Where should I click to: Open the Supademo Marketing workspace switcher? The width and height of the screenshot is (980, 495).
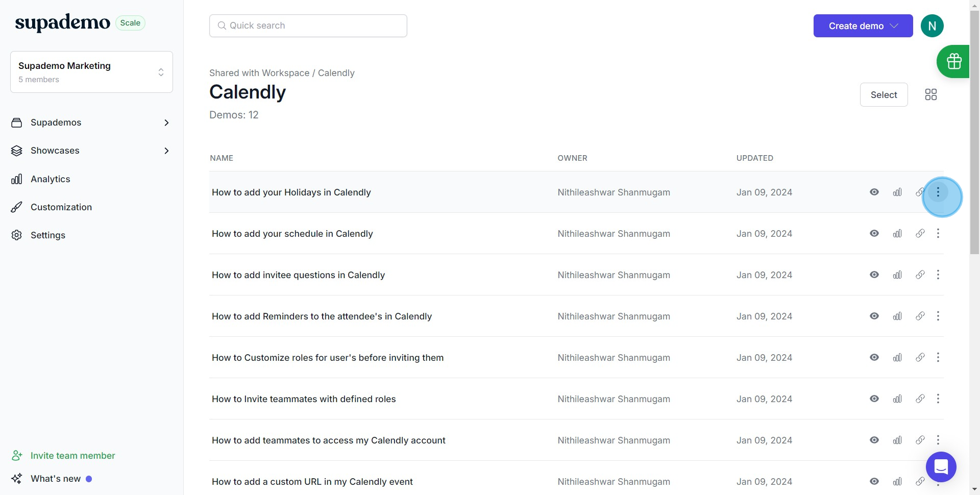click(91, 72)
